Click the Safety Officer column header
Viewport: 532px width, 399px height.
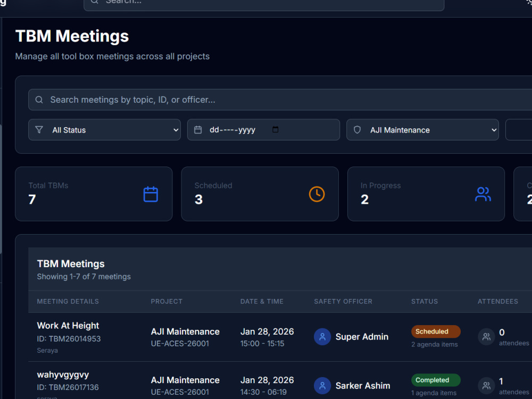pos(343,301)
